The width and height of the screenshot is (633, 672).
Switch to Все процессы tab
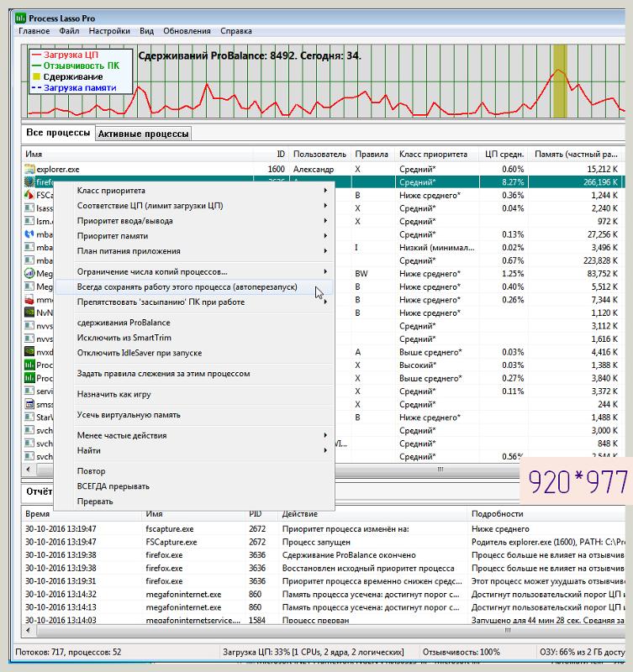[x=58, y=133]
